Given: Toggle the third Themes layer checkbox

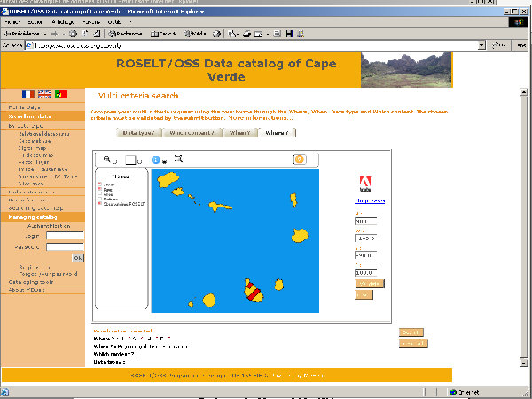Looking at the screenshot, I should coord(99,193).
